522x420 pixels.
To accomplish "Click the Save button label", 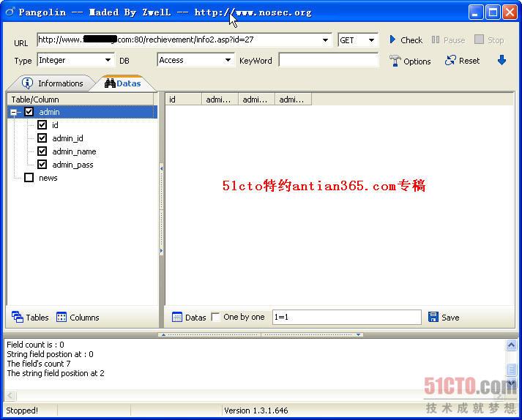I will [x=450, y=318].
